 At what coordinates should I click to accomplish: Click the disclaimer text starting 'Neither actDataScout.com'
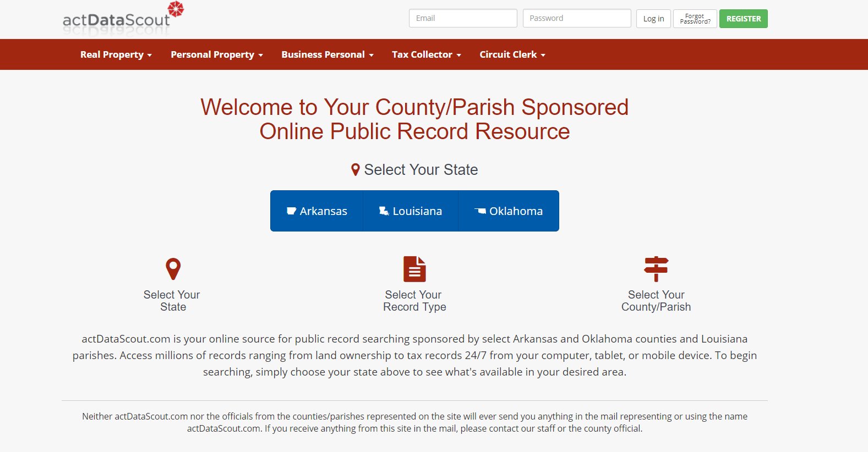(414, 422)
